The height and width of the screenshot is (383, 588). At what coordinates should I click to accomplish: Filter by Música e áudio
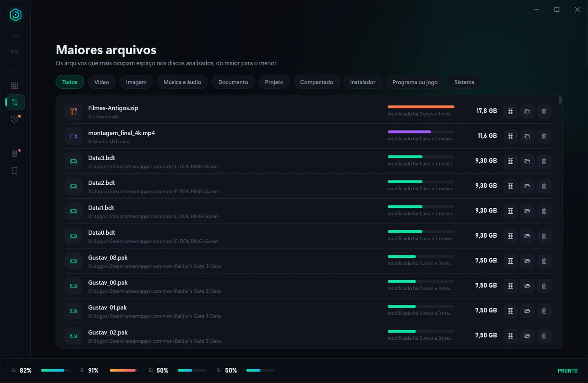coord(182,82)
